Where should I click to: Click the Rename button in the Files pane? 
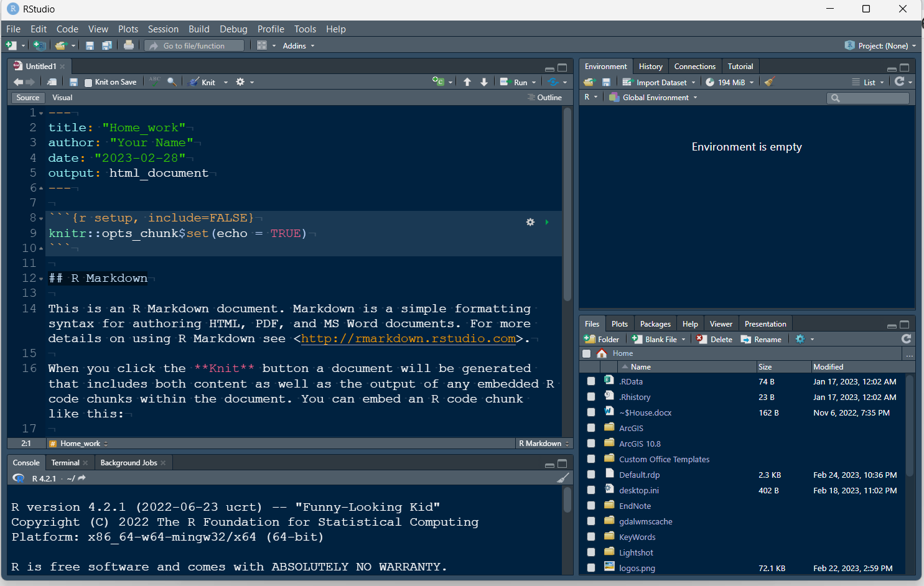pos(761,340)
